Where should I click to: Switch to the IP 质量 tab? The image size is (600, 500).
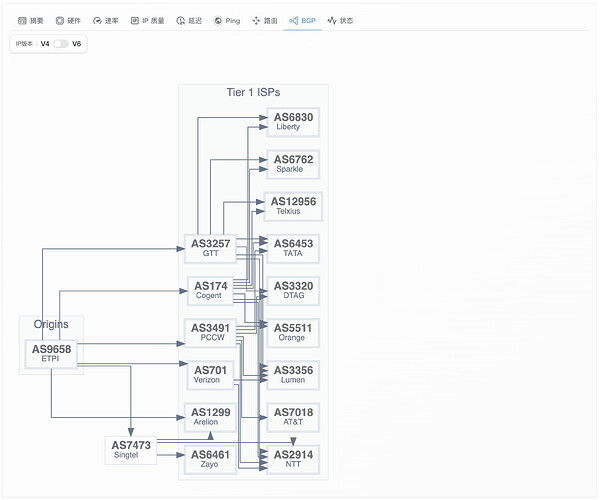147,21
